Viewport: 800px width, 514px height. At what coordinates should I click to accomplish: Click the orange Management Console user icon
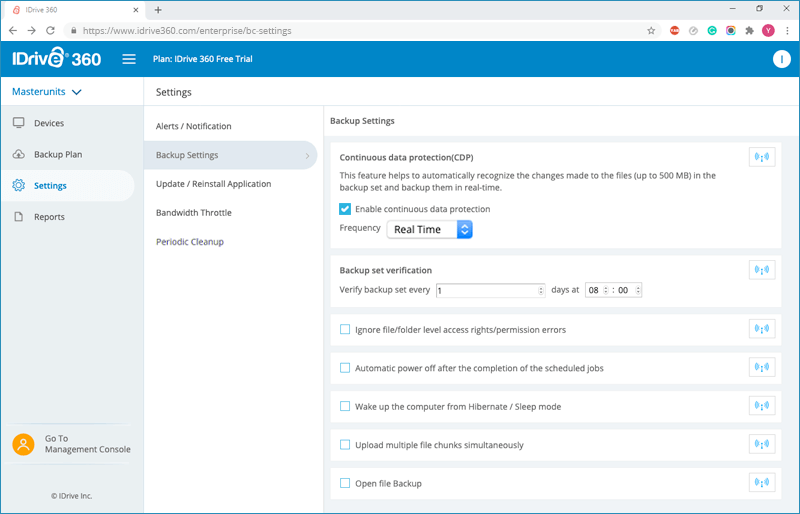pyautogui.click(x=23, y=444)
